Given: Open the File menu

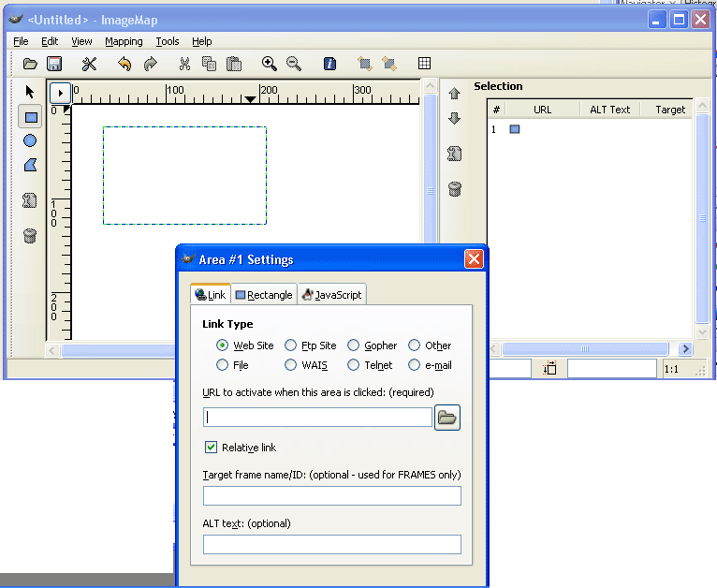Looking at the screenshot, I should 21,41.
